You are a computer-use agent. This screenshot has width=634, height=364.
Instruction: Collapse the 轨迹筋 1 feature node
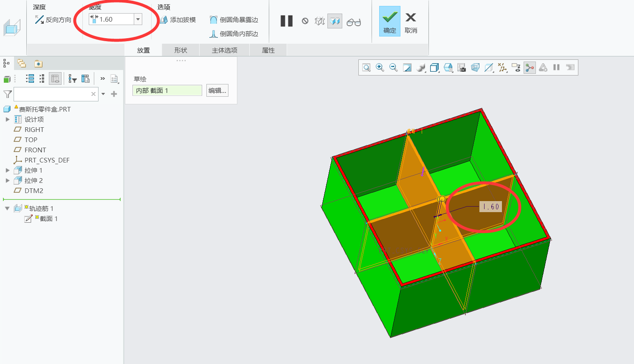click(x=7, y=208)
